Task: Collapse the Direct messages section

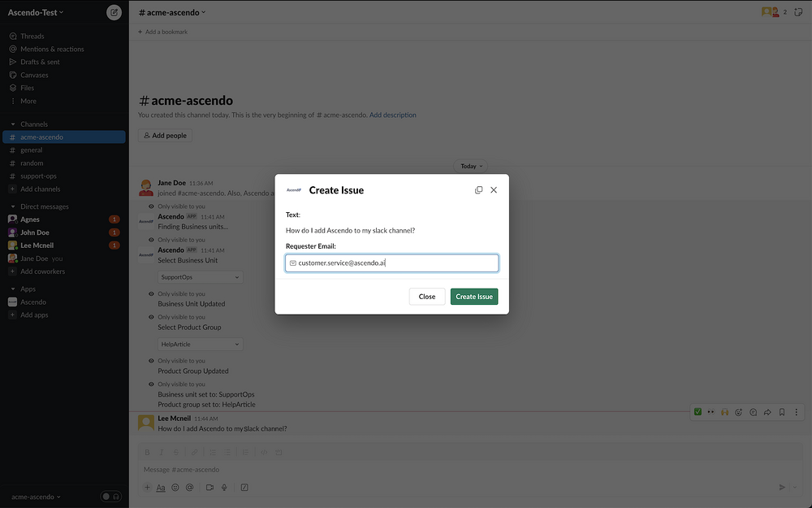Action: [13, 206]
